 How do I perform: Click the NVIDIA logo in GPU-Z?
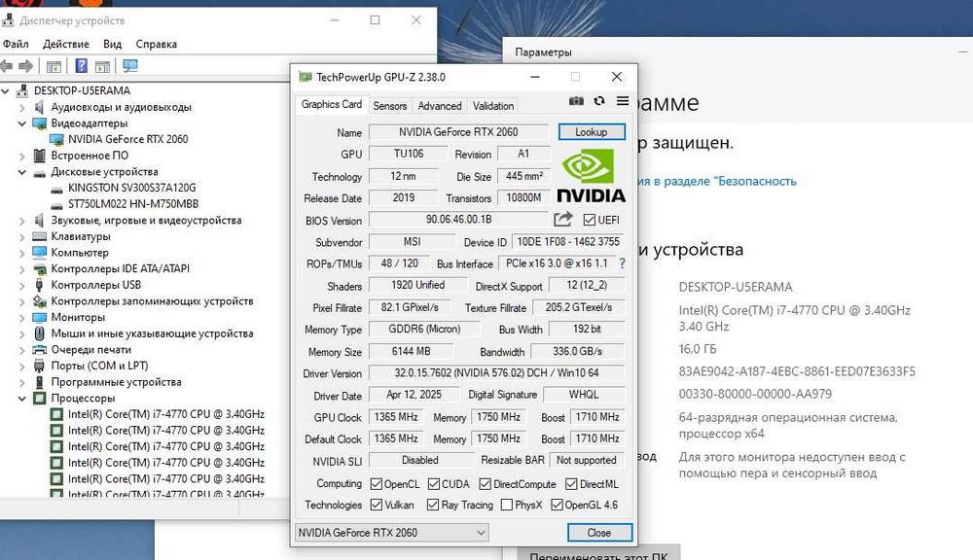[x=591, y=177]
